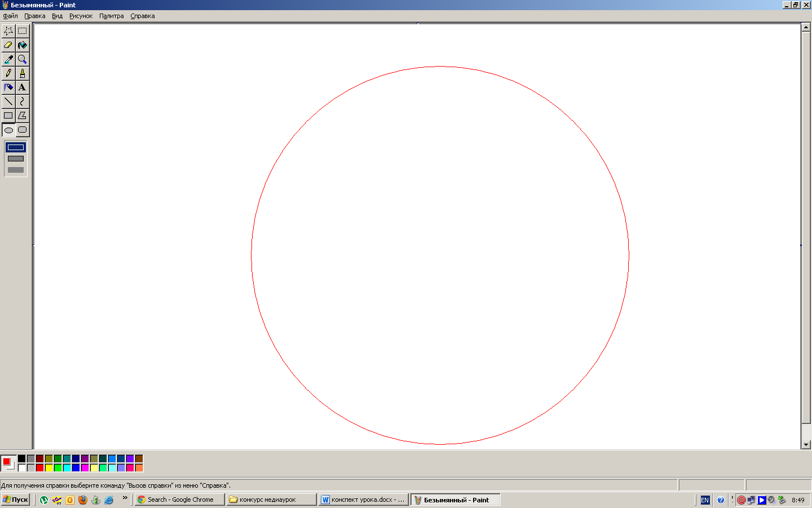Image resolution: width=812 pixels, height=508 pixels.
Task: Click the 8:49 system clock
Action: pos(798,500)
